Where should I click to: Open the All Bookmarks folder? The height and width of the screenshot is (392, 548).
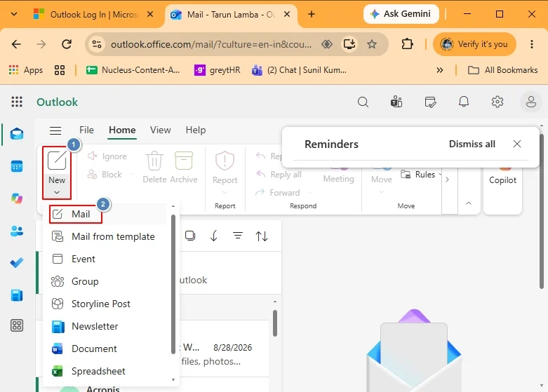[x=502, y=70]
